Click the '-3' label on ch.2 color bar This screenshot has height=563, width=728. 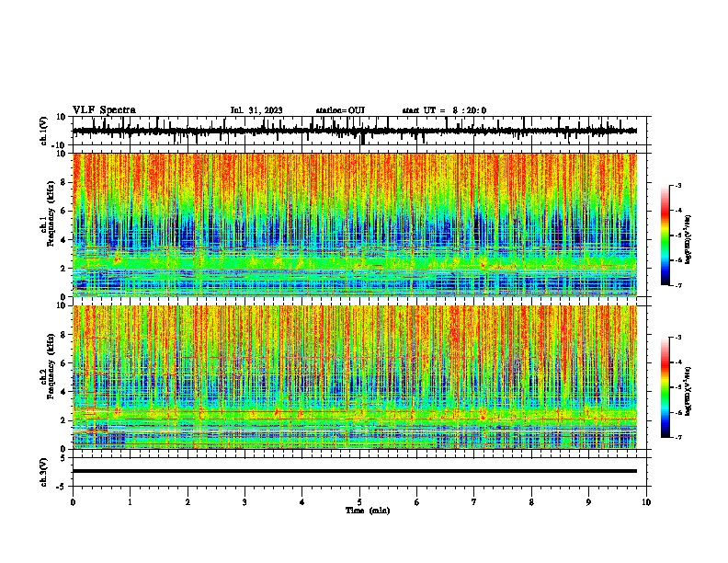click(x=678, y=338)
